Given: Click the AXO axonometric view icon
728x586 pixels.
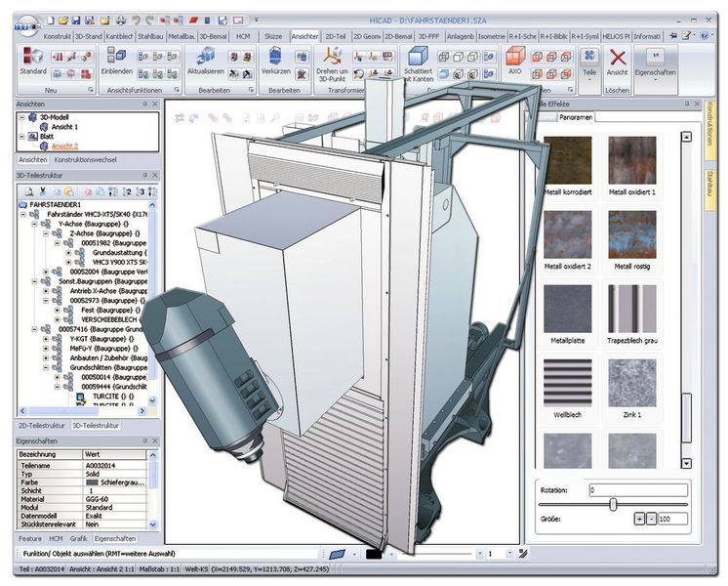Looking at the screenshot, I should 515,57.
